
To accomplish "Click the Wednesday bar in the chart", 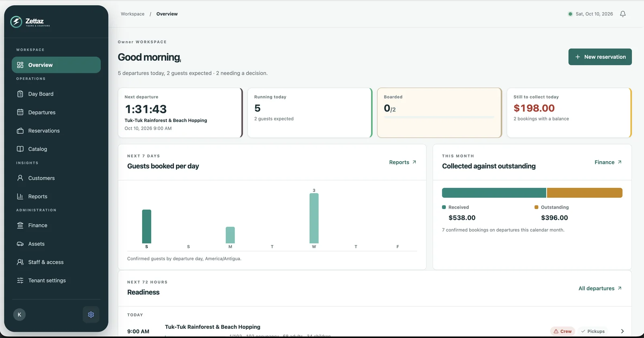I will tap(314, 218).
